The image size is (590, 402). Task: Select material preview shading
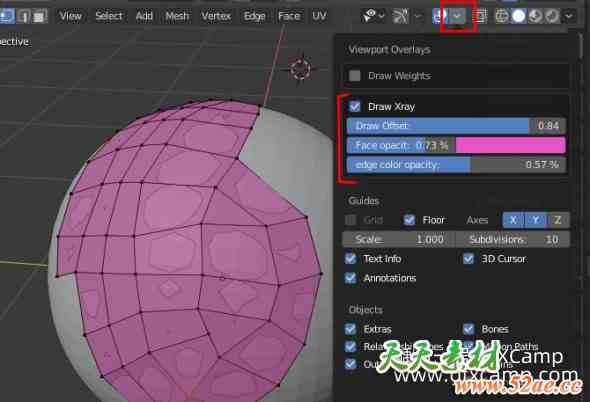pyautogui.click(x=535, y=16)
